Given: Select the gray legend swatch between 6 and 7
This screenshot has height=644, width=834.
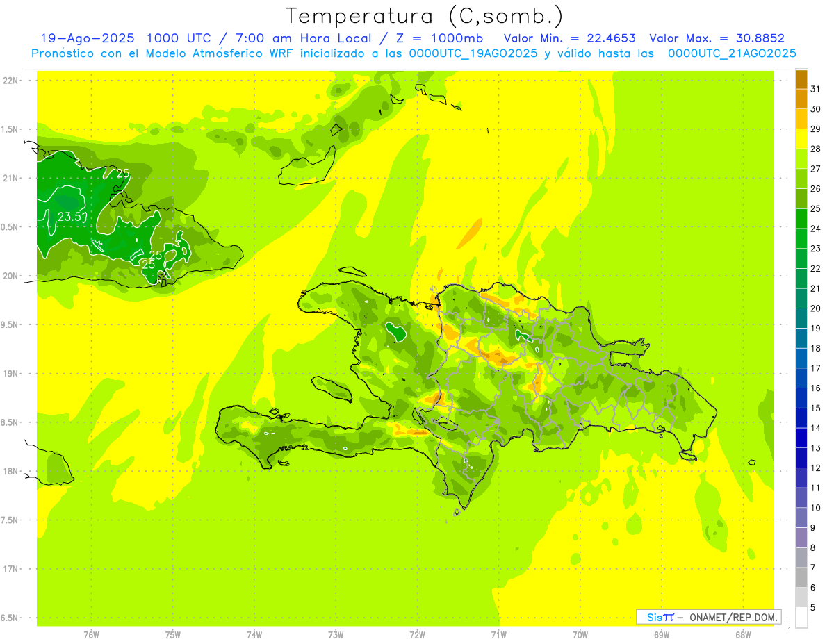Looking at the screenshot, I should pyautogui.click(x=801, y=577).
